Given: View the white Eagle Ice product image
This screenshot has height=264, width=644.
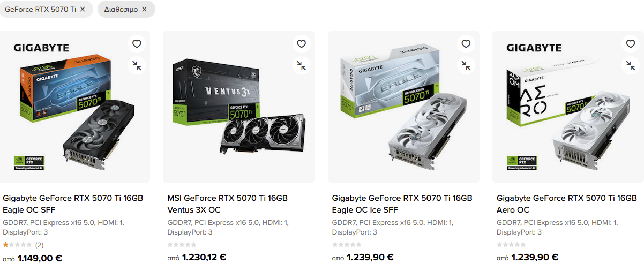Looking at the screenshot, I should coord(403,107).
